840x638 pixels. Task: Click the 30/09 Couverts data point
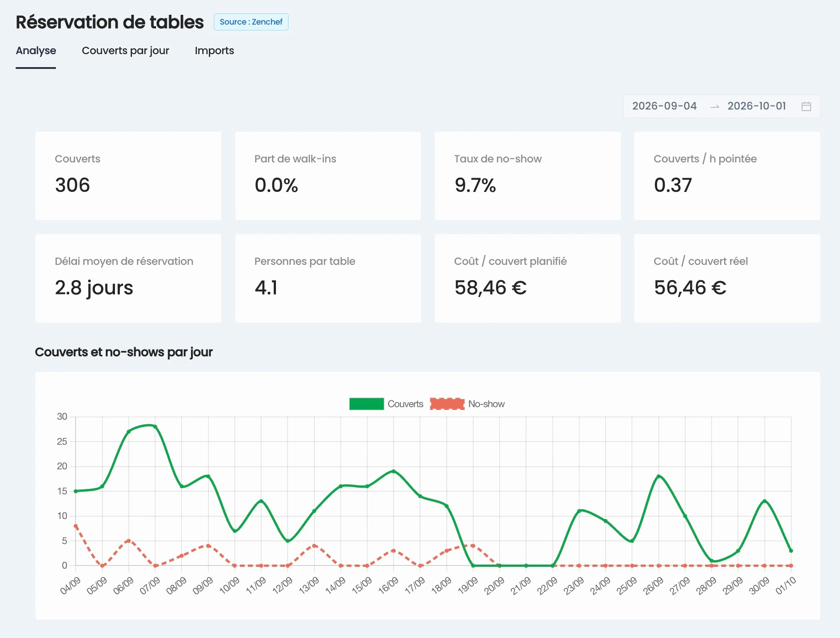click(x=764, y=501)
